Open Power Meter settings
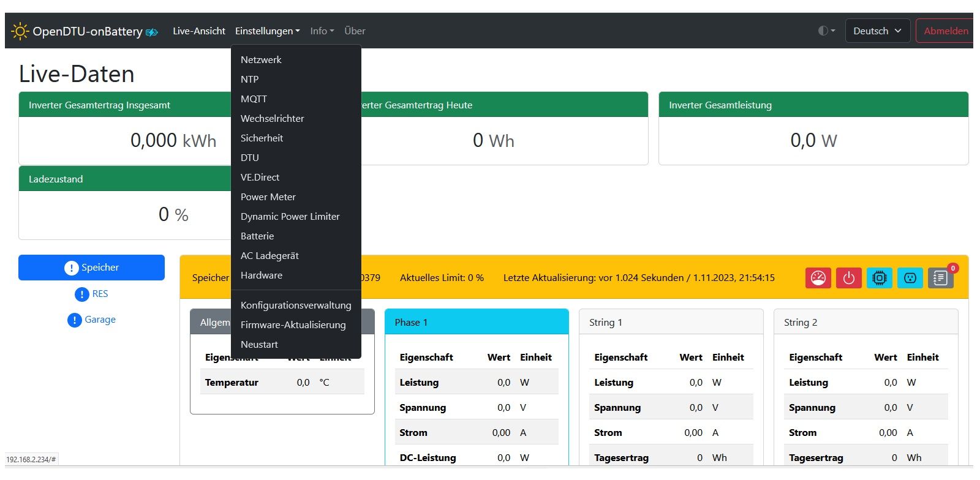The image size is (980, 480). tap(296, 197)
